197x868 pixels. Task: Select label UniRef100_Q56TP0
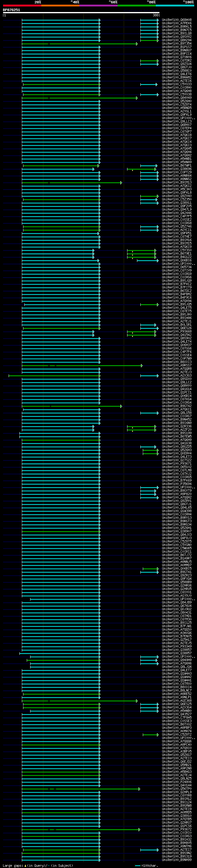point(177,789)
